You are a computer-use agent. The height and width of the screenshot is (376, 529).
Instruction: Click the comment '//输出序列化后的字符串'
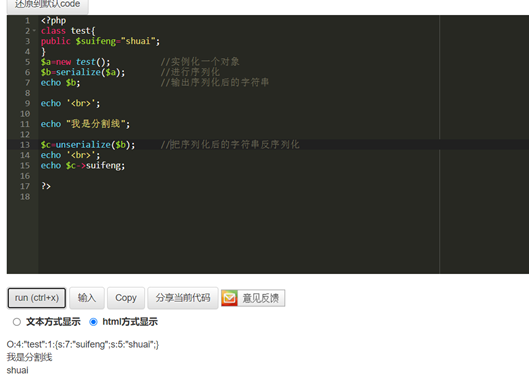(x=215, y=83)
